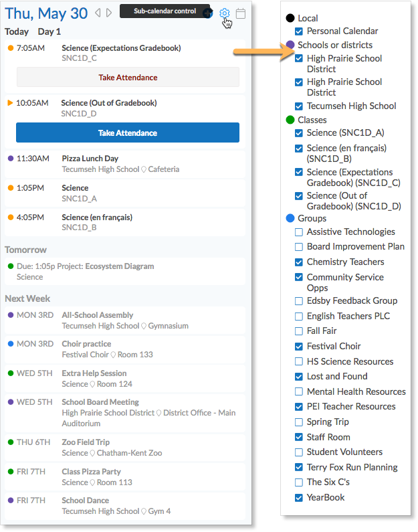Click the location pin beside Gymnasium
The height and width of the screenshot is (532, 418).
[144, 326]
